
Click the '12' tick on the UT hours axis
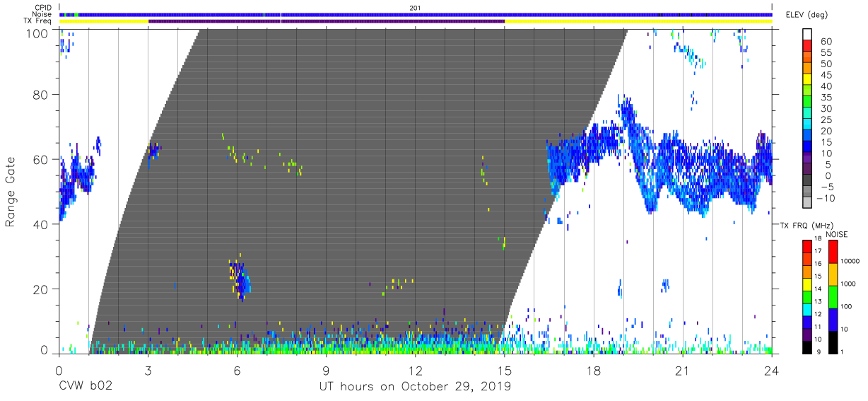415,371
